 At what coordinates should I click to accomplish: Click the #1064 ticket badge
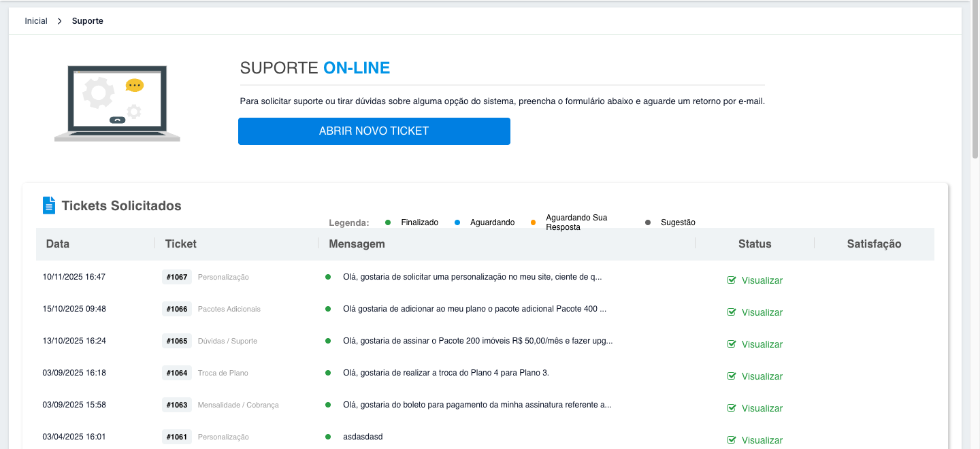click(177, 373)
